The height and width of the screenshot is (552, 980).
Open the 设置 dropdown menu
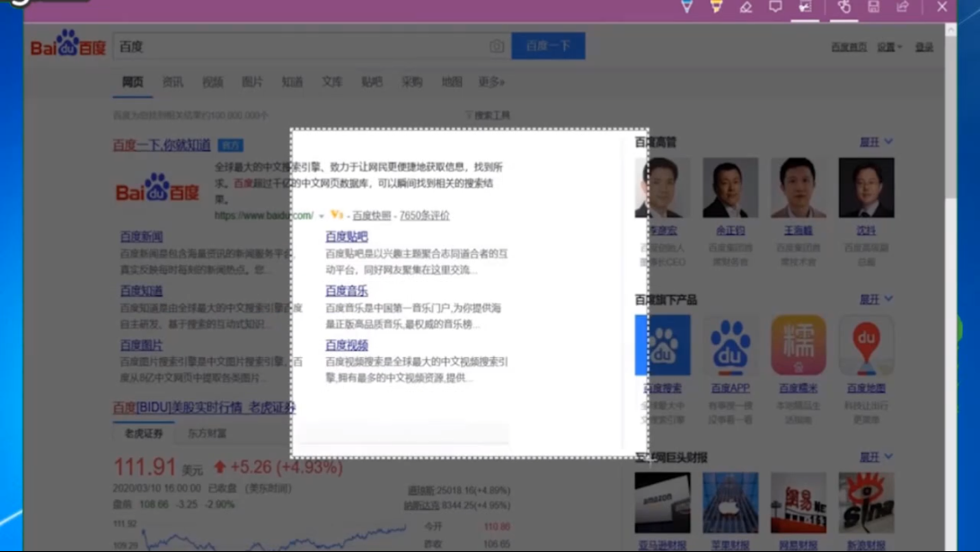[x=888, y=47]
